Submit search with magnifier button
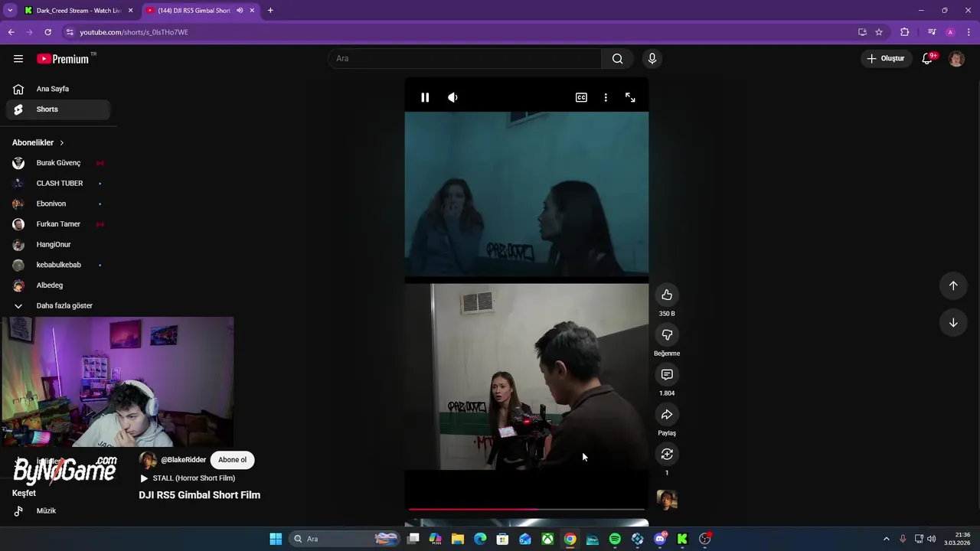The height and width of the screenshot is (551, 980). click(618, 59)
